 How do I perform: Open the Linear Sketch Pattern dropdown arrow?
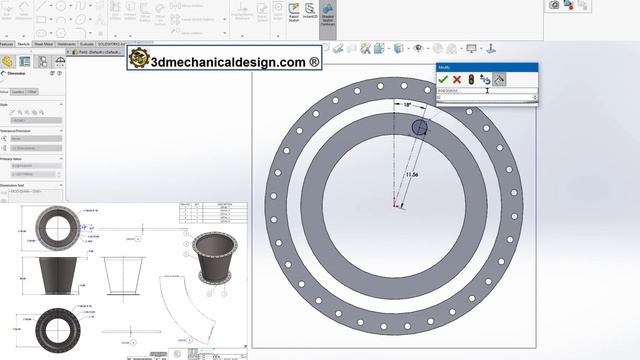[x=224, y=19]
